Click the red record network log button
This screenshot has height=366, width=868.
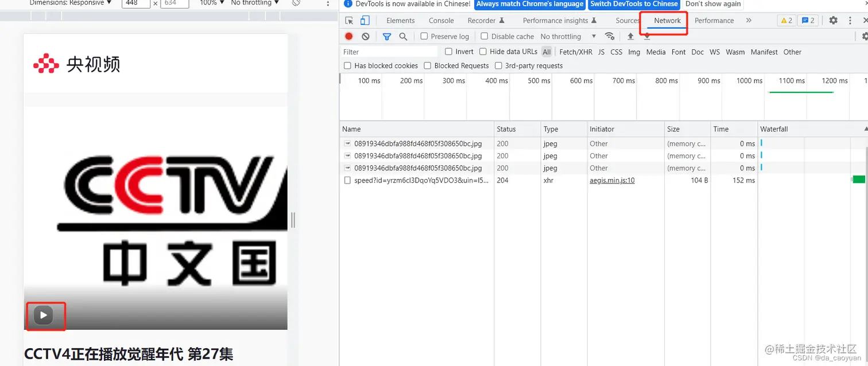(x=349, y=36)
